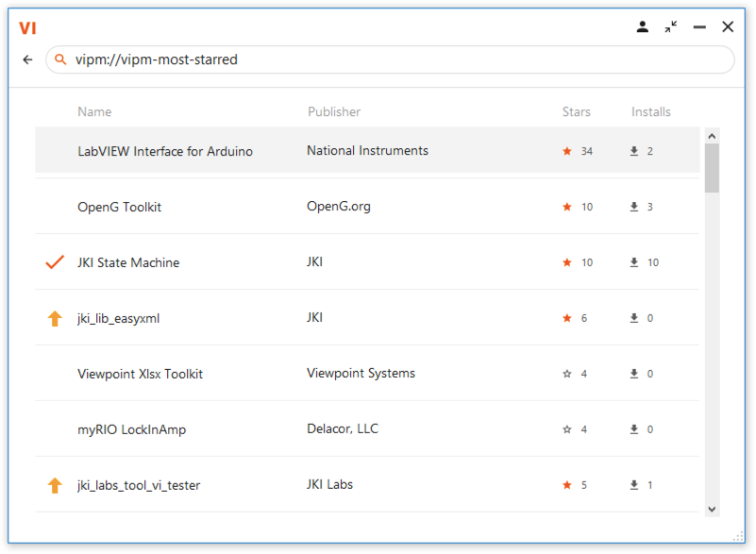
Task: Open the OpenG Toolkit package
Action: pyautogui.click(x=119, y=208)
